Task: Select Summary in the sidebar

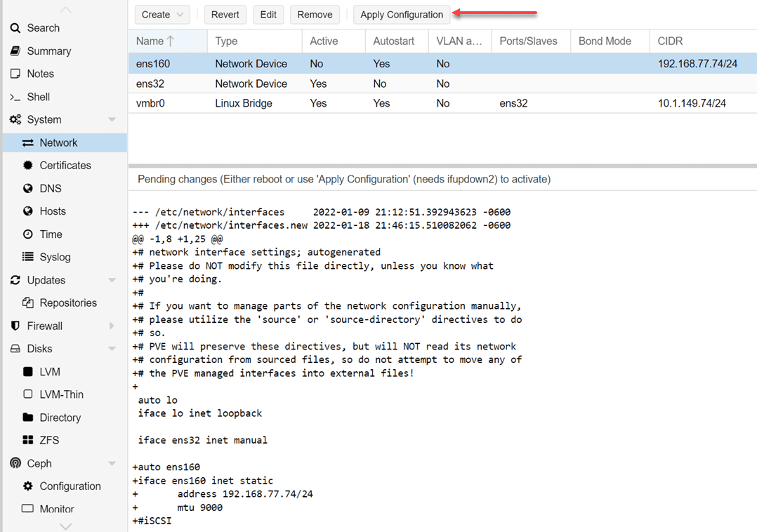Action: 49,51
